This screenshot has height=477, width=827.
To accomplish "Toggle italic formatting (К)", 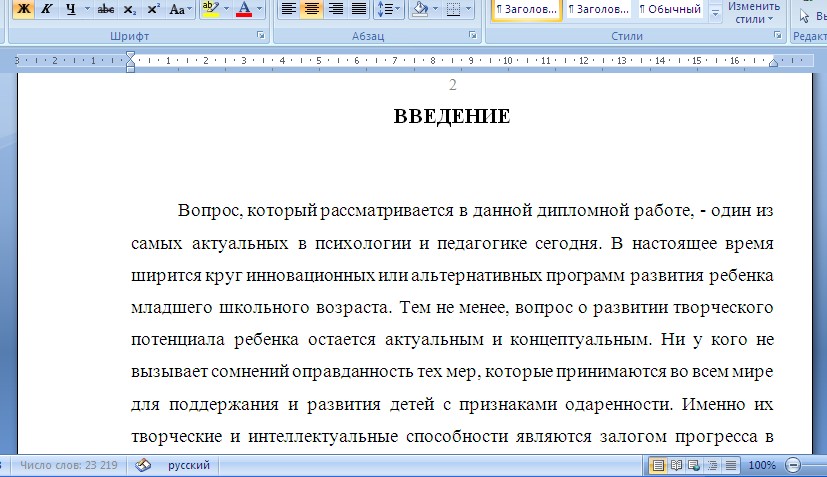I will coord(46,9).
